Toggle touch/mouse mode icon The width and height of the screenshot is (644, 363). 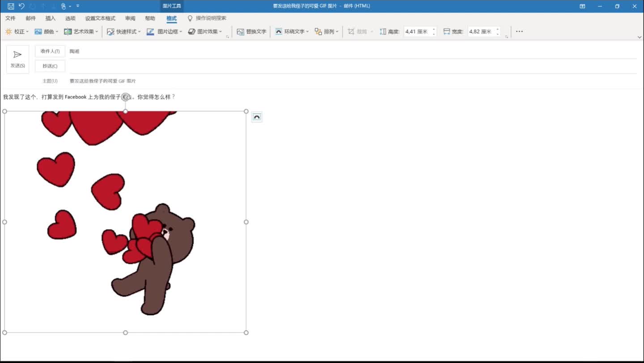tap(63, 6)
